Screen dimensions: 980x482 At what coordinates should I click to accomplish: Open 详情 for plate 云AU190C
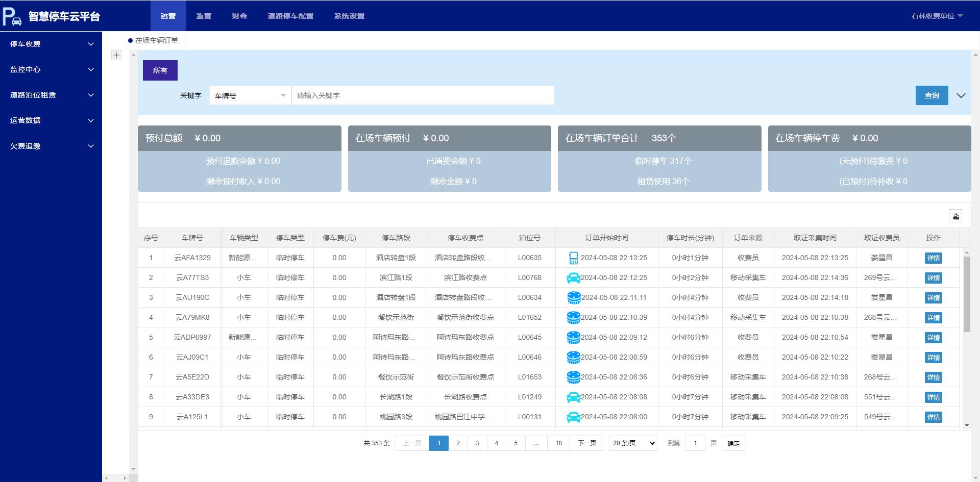tap(934, 298)
